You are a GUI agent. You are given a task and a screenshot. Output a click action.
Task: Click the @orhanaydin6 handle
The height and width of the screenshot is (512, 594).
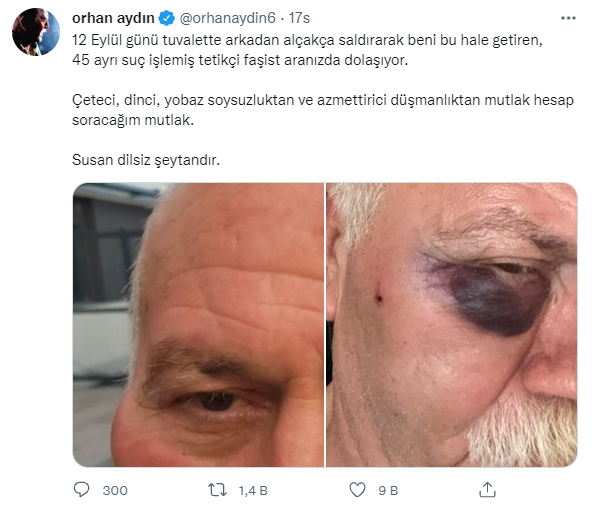click(227, 18)
